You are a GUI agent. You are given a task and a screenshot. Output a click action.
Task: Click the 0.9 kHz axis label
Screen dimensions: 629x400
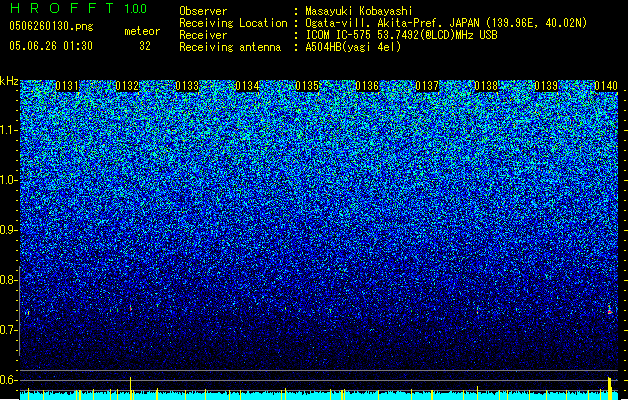pyautogui.click(x=9, y=230)
